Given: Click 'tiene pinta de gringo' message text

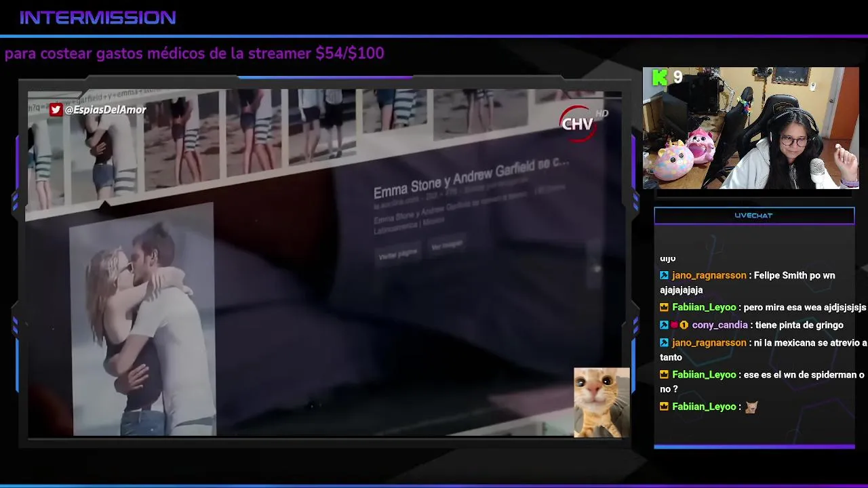Looking at the screenshot, I should (800, 325).
